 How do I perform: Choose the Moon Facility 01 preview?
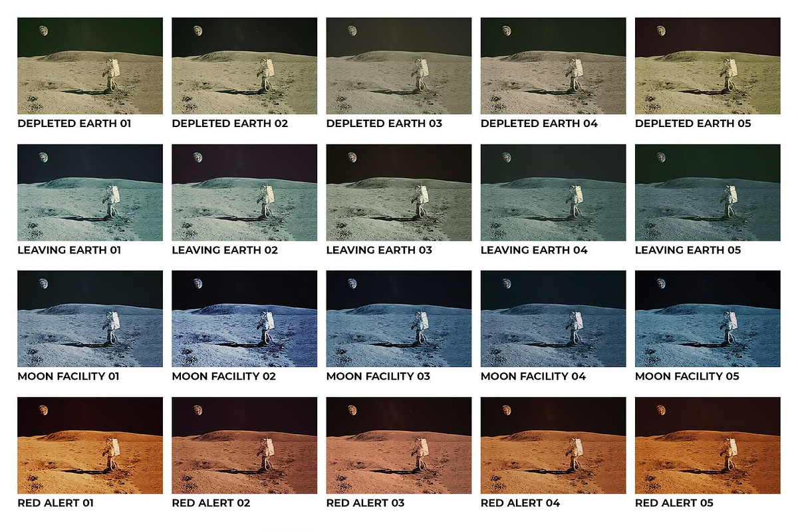[x=90, y=319]
